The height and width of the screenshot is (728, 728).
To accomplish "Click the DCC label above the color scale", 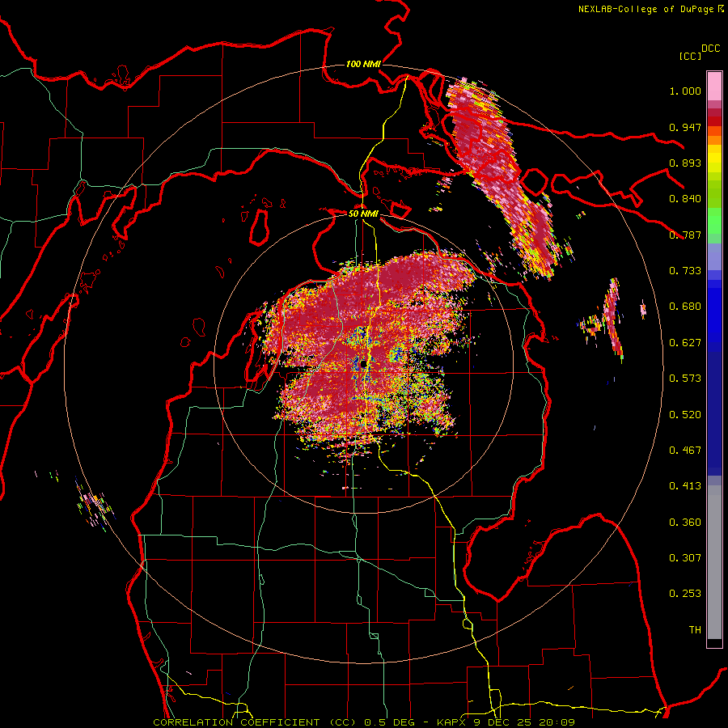I will (x=711, y=49).
